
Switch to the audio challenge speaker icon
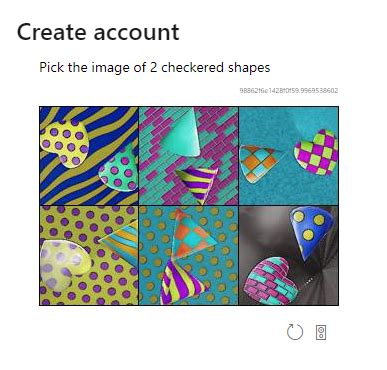[321, 332]
